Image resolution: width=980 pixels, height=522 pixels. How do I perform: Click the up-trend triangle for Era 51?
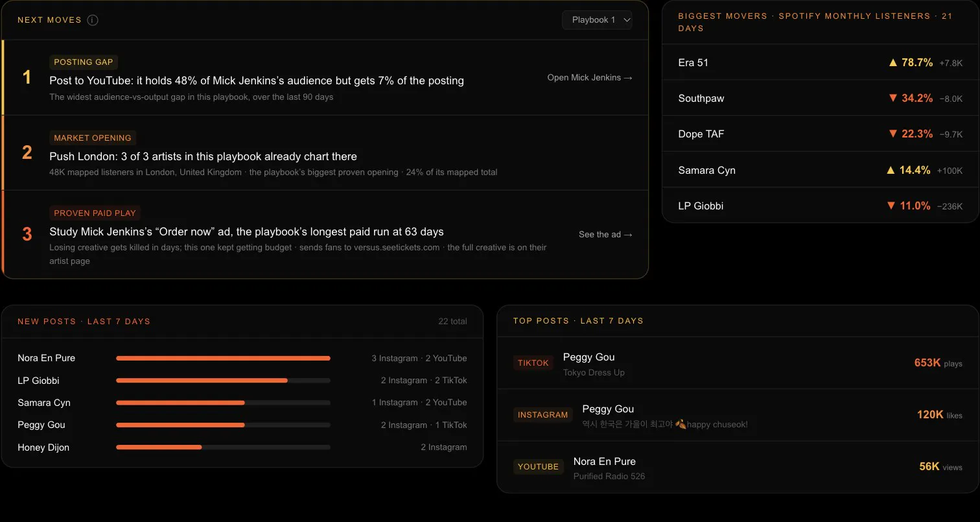pos(893,63)
